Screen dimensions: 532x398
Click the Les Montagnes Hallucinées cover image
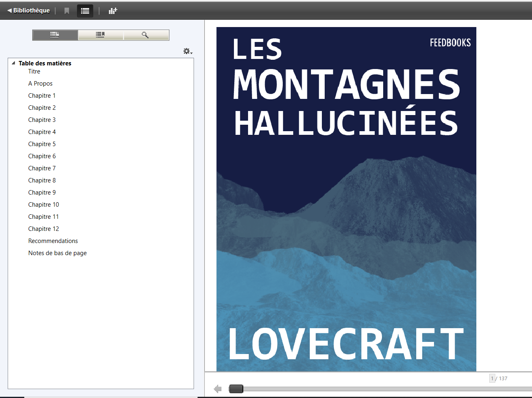tap(346, 199)
